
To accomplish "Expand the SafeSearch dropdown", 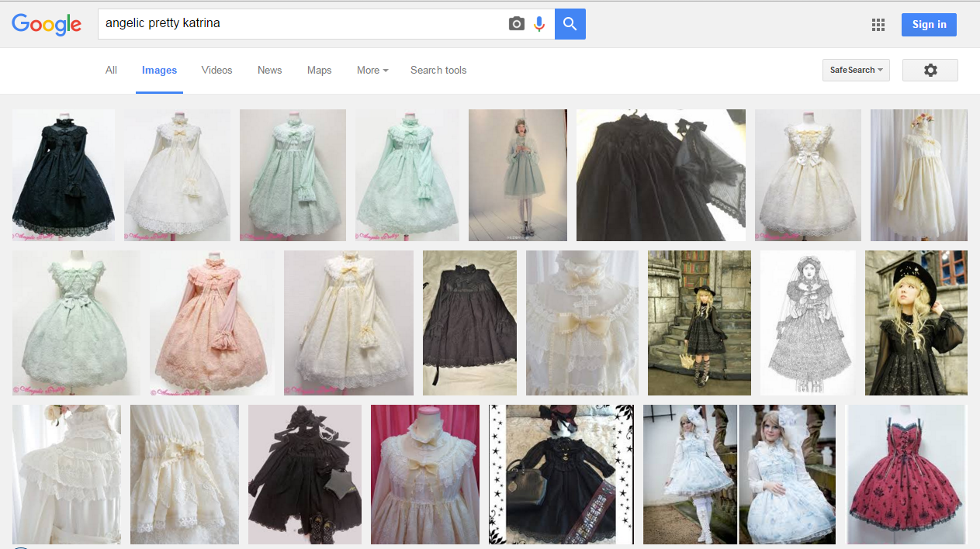I will pos(856,70).
